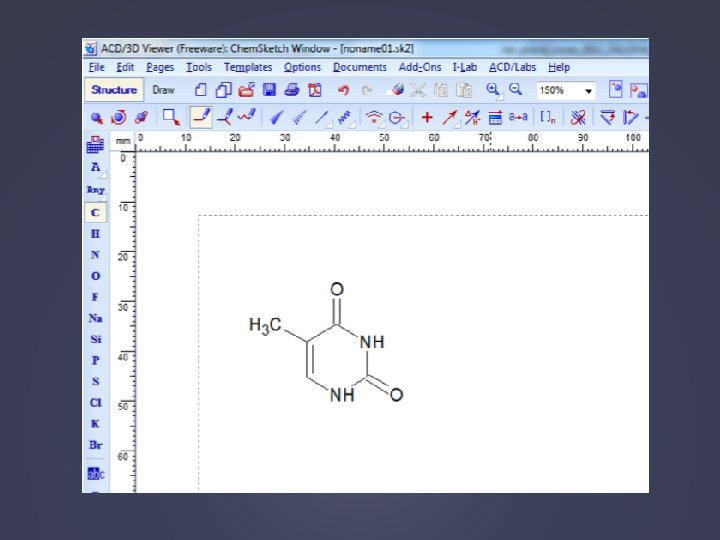Click the New Page duplicate-sheets icon

coord(223,90)
